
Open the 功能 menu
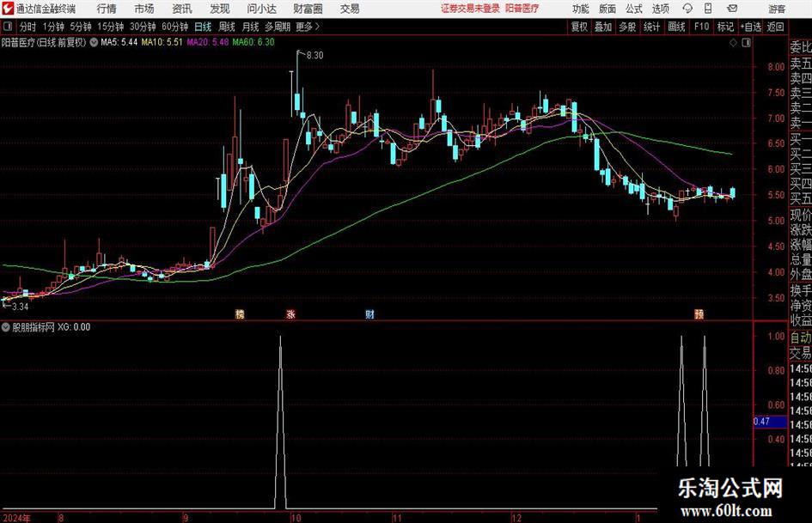pos(581,9)
